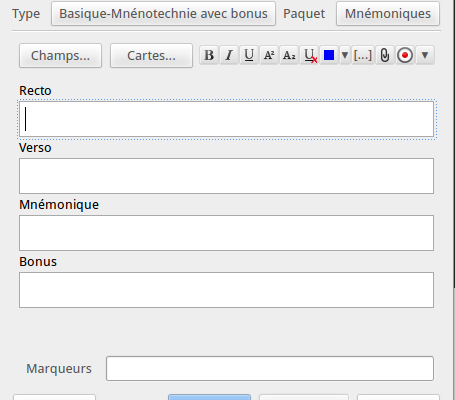Toggle bold text formatting
Viewport: 455px width, 400px height.
coord(209,55)
